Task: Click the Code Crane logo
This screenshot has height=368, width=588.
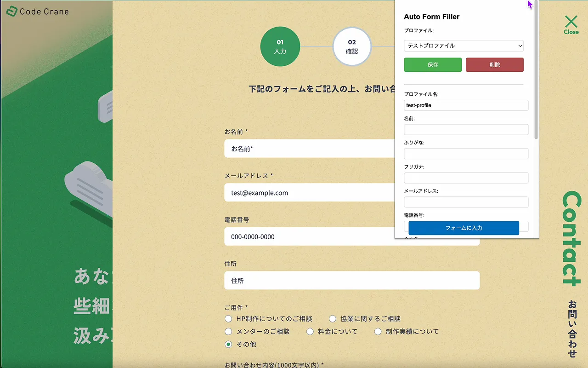Action: click(38, 11)
